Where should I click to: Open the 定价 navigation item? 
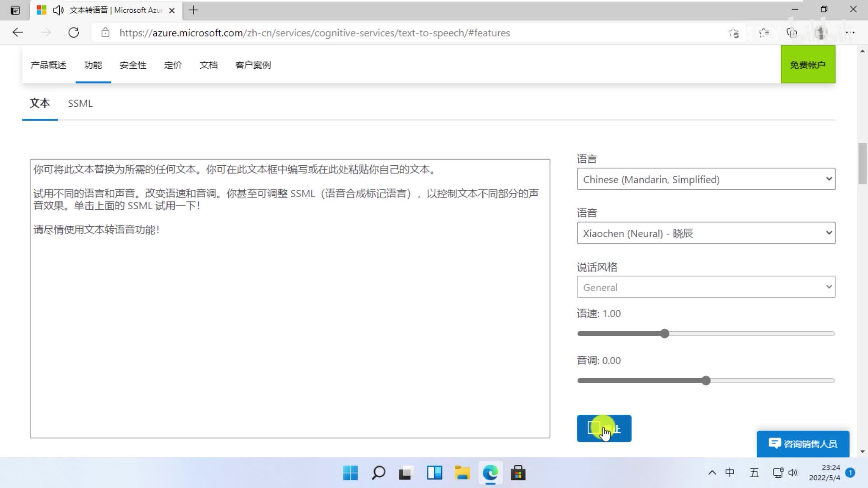(173, 65)
